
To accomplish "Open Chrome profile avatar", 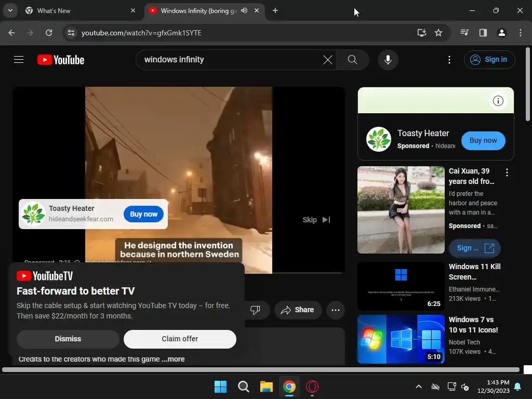I will [x=501, y=33].
